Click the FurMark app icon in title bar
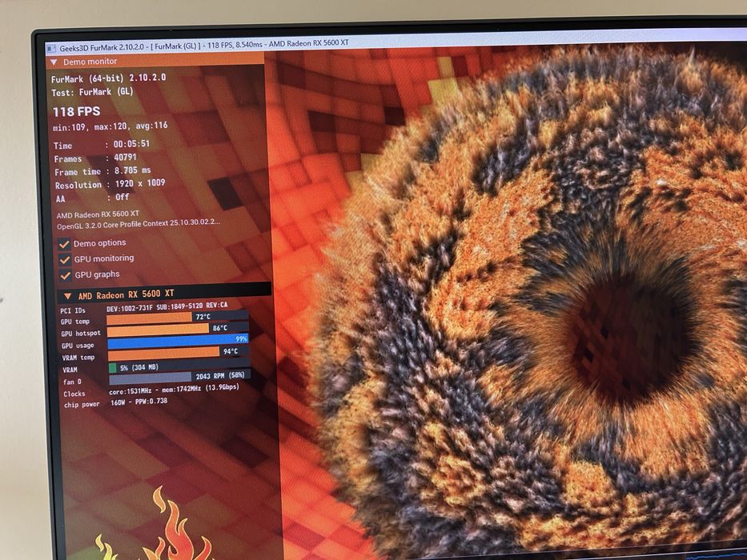 (50, 49)
